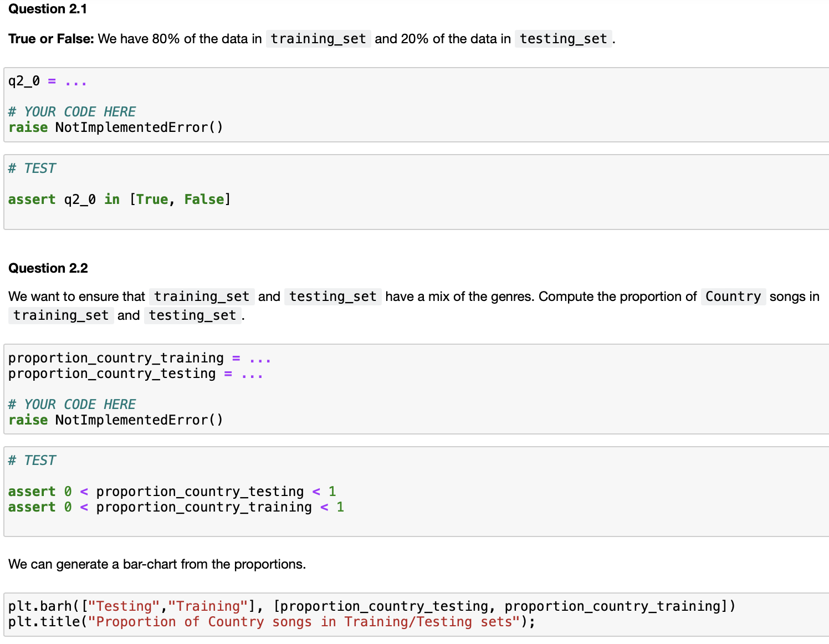The height and width of the screenshot is (644, 829).
Task: Click the "Testing" string in plt.barh call
Action: [123, 606]
